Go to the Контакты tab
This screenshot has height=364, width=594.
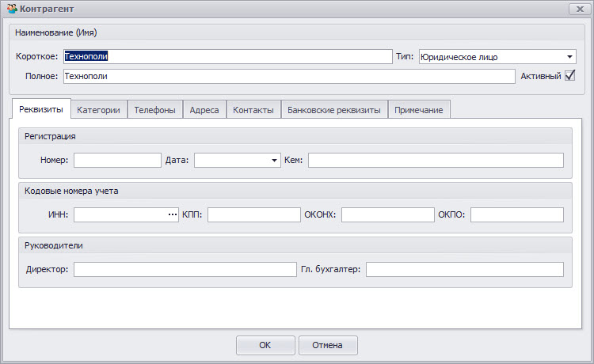(253, 110)
